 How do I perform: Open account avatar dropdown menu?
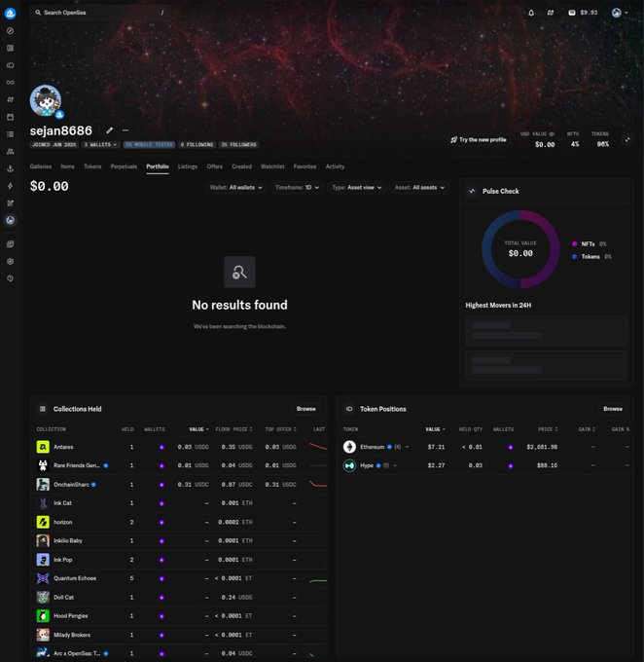(x=620, y=13)
